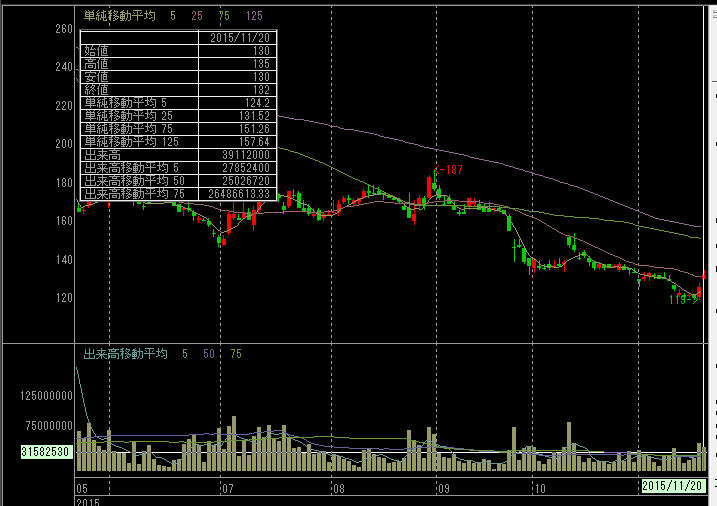Screen dimensions: 717x506
Task: Click the 終値 row label in the table
Action: (96, 90)
